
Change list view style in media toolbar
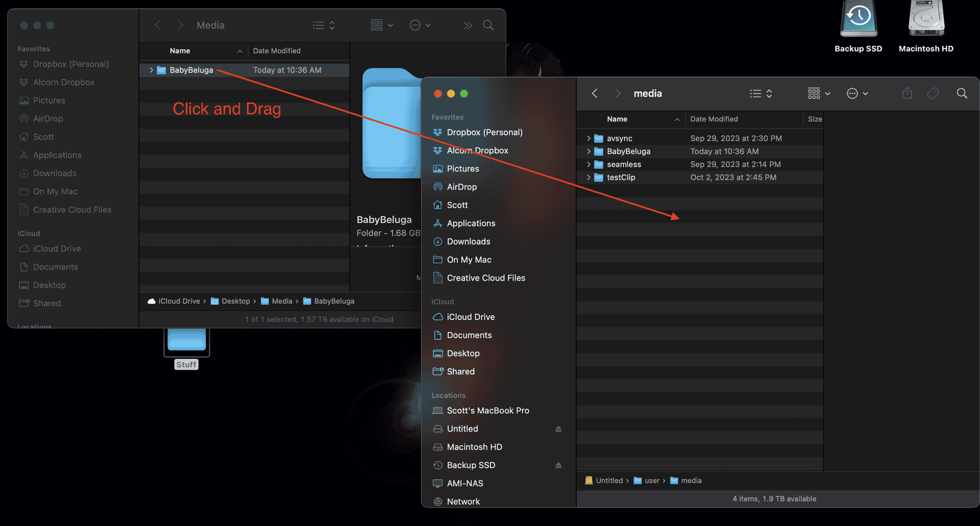click(761, 93)
